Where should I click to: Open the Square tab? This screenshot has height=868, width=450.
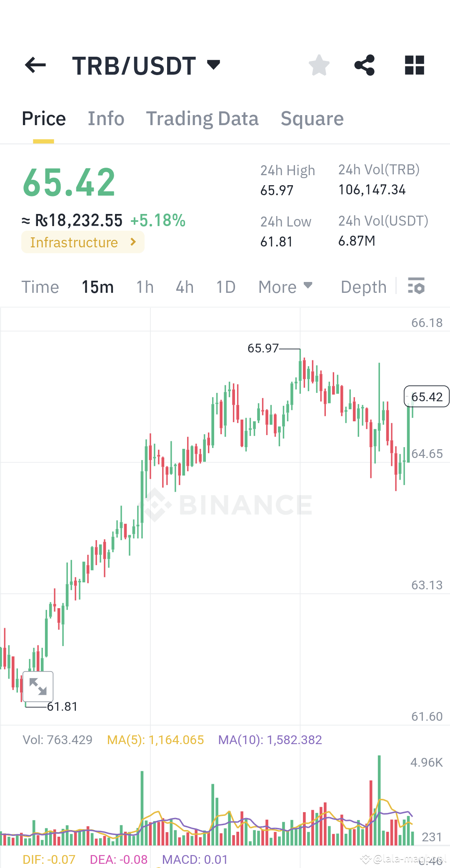pos(312,118)
